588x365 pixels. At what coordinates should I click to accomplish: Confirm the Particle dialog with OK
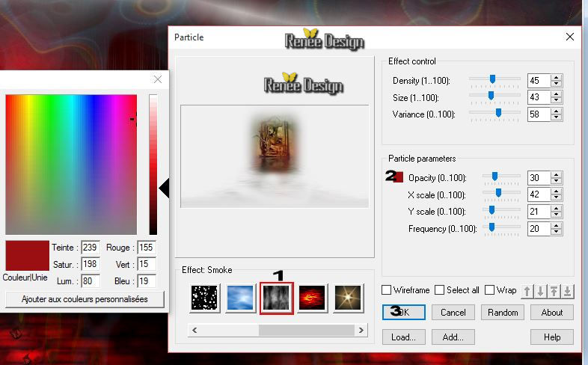pyautogui.click(x=404, y=312)
